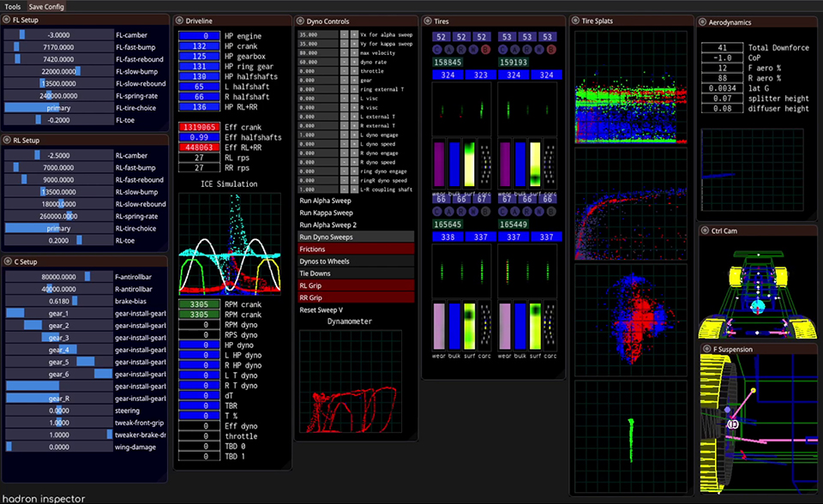Screen dimensions: 823x504
Task: Toggle the red B circle on first tire
Action: 485,50
